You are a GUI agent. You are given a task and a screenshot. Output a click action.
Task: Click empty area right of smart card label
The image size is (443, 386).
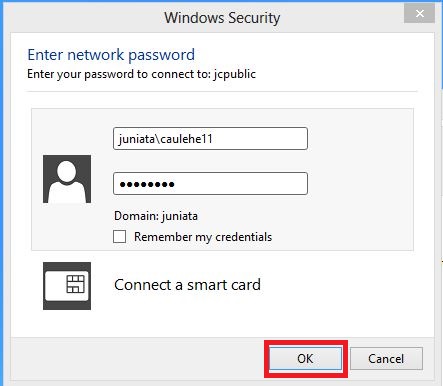tap(337, 286)
